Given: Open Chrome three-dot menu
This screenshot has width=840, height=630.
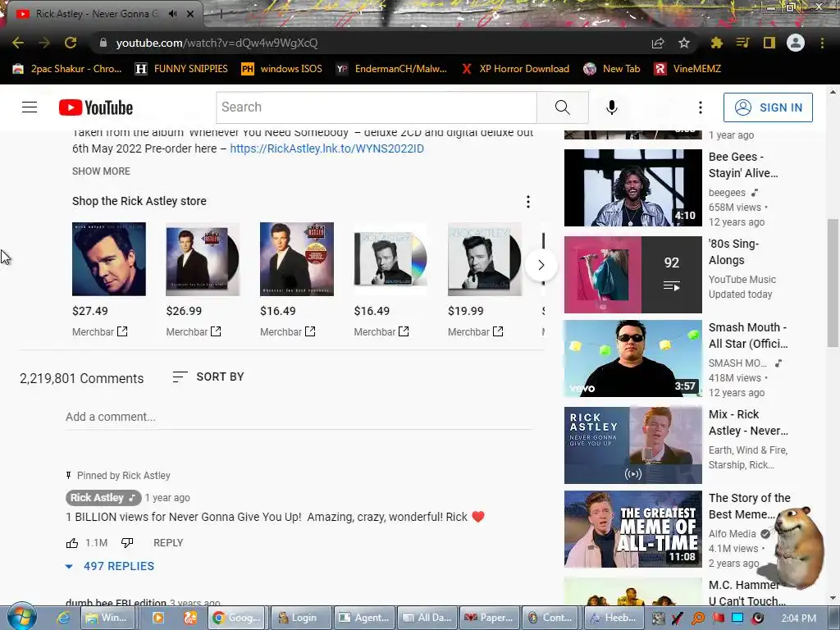Looking at the screenshot, I should pyautogui.click(x=822, y=43).
